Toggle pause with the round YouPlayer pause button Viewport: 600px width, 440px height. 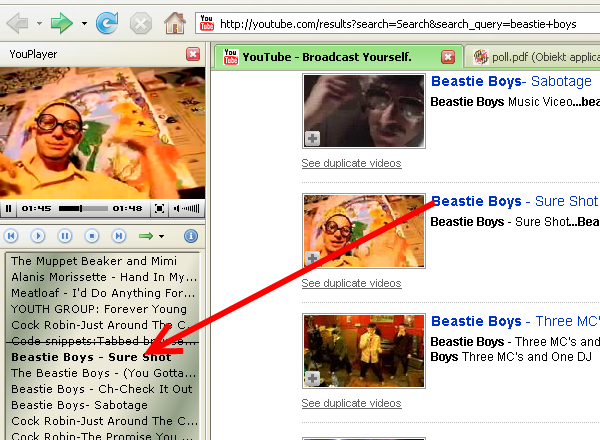65,236
